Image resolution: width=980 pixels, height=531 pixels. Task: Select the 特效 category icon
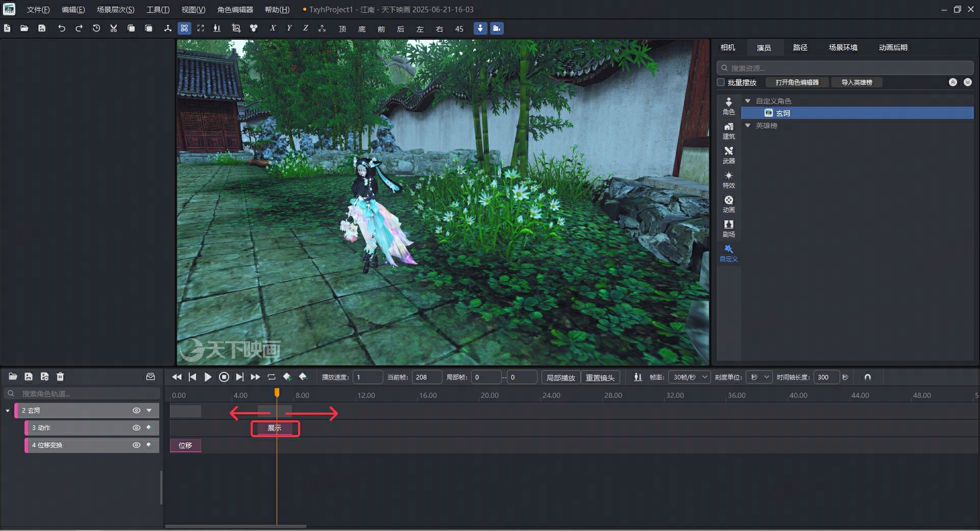[729, 180]
